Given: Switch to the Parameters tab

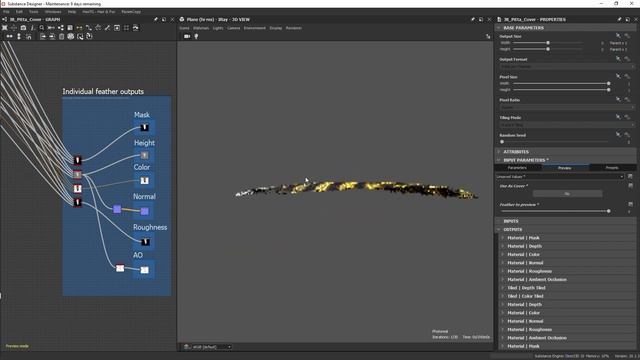Looking at the screenshot, I should [518, 168].
